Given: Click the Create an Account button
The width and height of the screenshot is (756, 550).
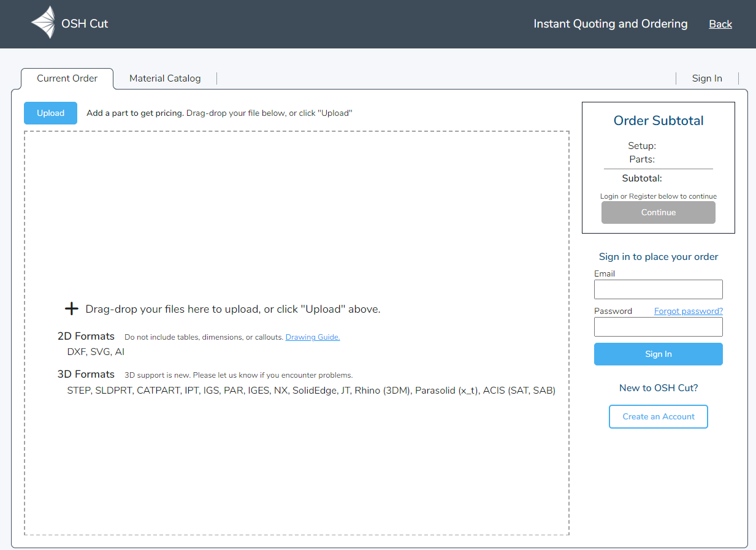Looking at the screenshot, I should point(658,416).
